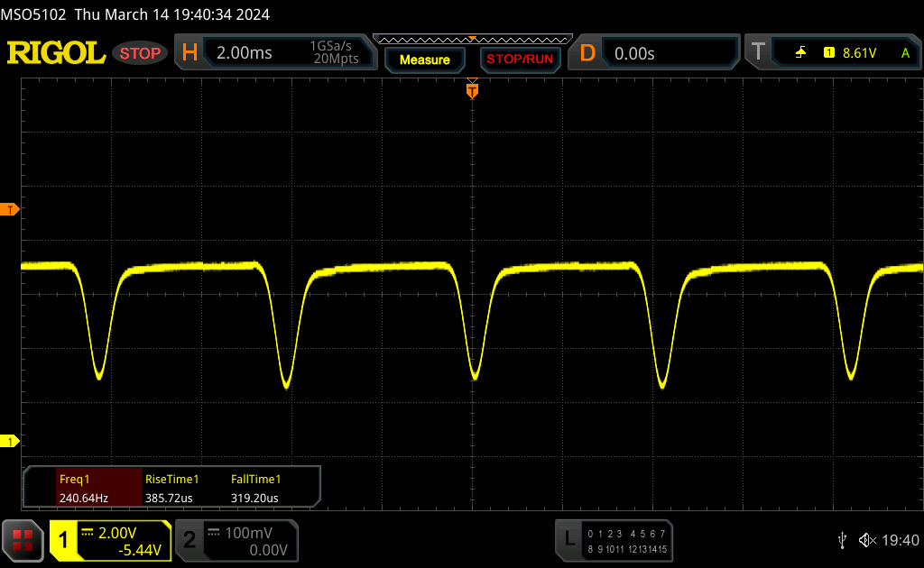
Task: Open the red function navigation grid icon
Action: coord(23,540)
